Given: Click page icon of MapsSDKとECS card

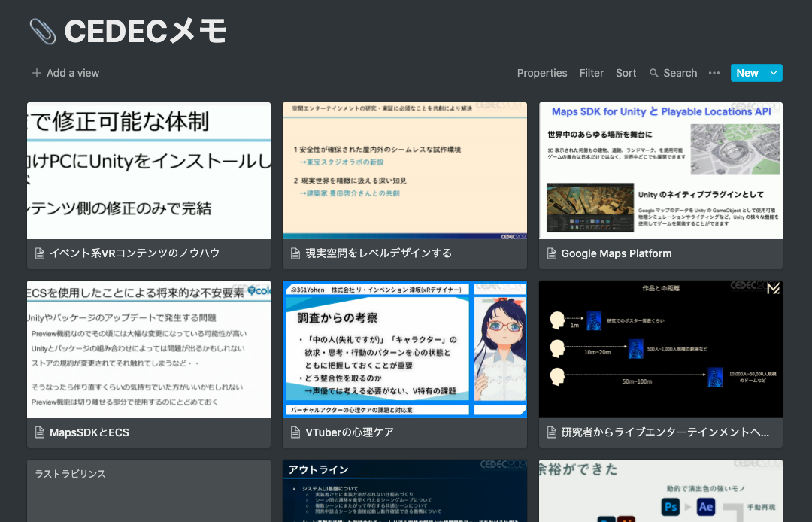Looking at the screenshot, I should tap(39, 432).
